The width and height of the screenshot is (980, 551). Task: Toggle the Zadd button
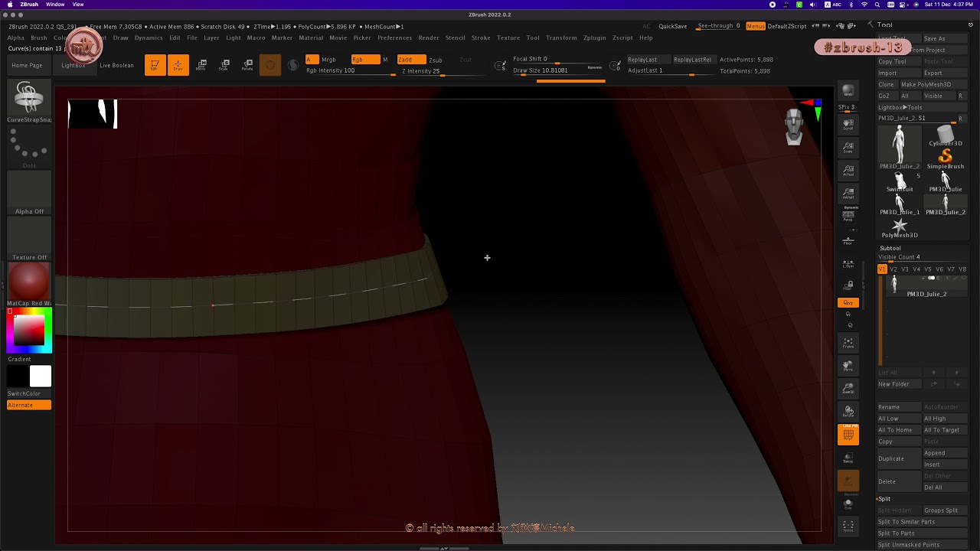click(x=411, y=60)
